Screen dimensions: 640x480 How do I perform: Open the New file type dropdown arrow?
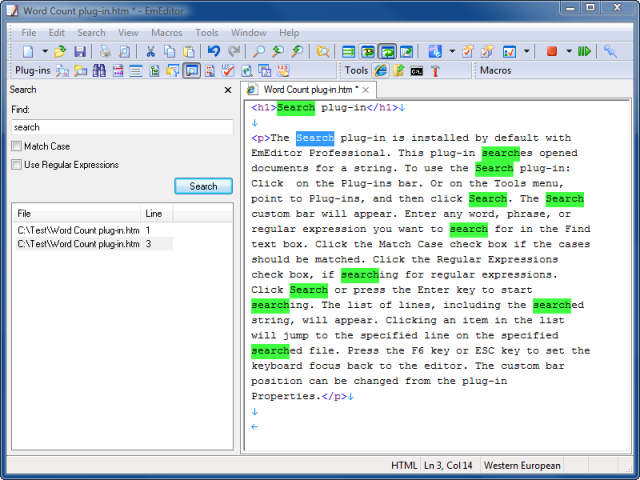[x=44, y=51]
